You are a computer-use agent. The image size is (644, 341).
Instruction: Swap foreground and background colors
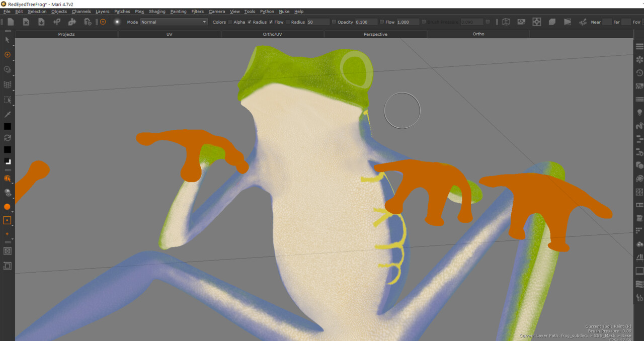coord(8,138)
